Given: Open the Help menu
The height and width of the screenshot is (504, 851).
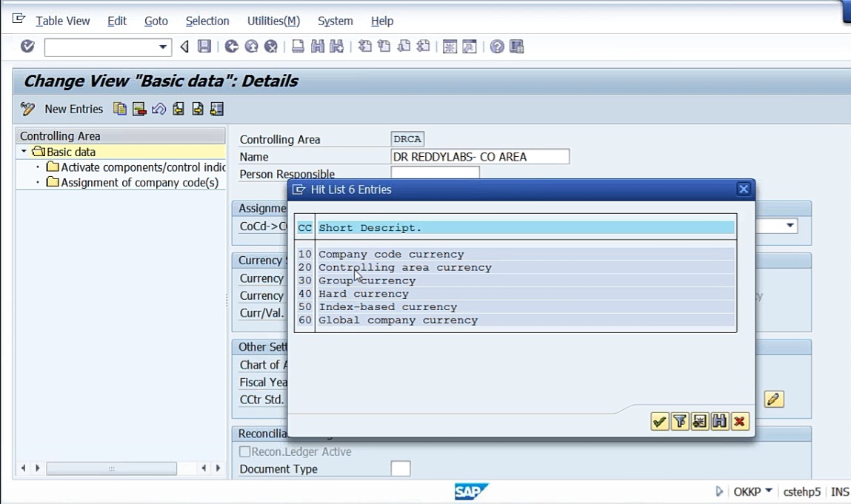Looking at the screenshot, I should point(382,21).
